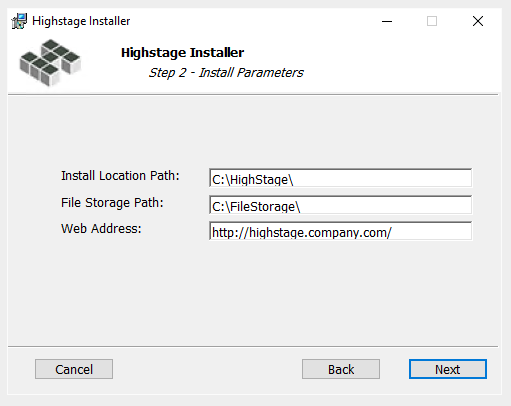This screenshot has width=511, height=406.
Task: Cancel the installation
Action: pos(74,369)
